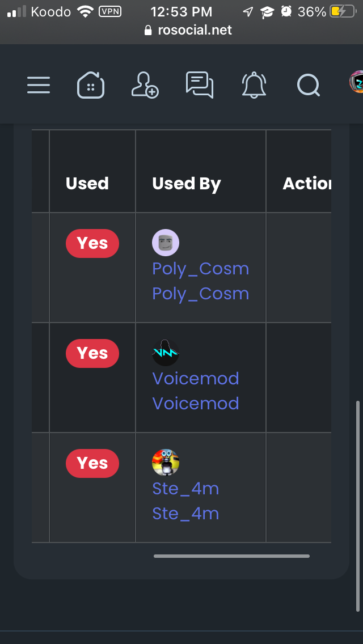This screenshot has width=363, height=644.
Task: Click the Yes badge in Poly_Cosm row
Action: click(x=92, y=243)
